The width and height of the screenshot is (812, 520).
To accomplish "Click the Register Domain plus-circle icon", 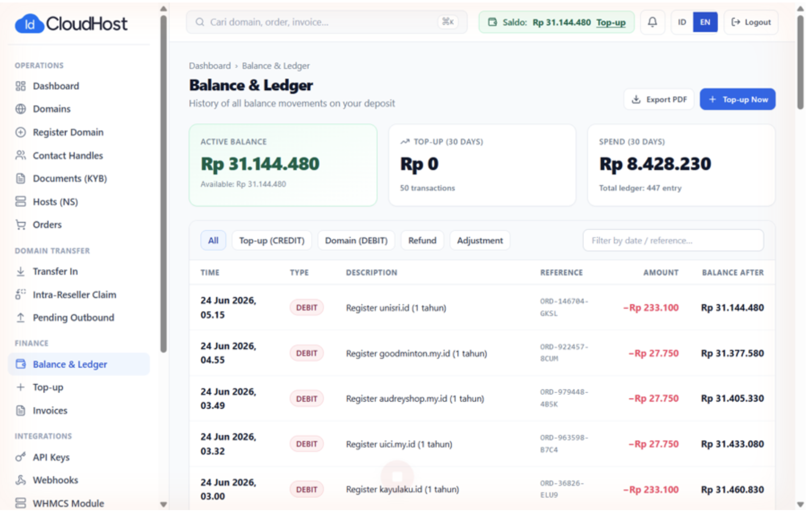I will tap(21, 132).
